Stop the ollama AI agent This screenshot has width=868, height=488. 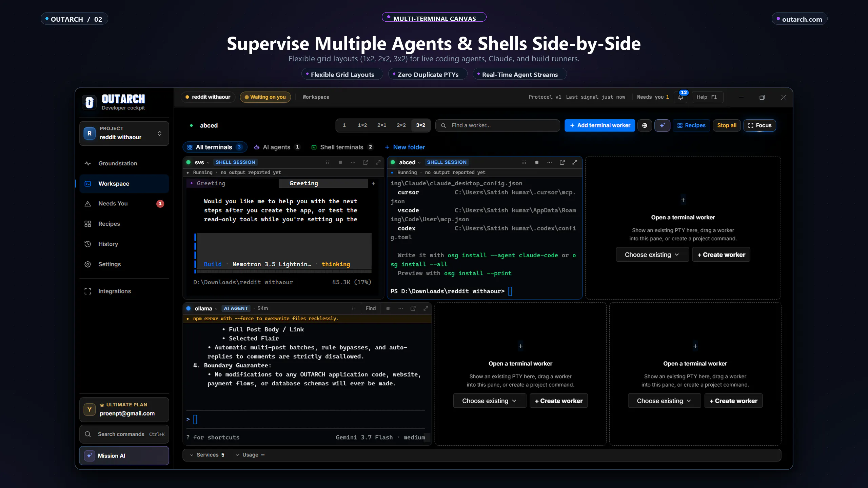pyautogui.click(x=388, y=308)
